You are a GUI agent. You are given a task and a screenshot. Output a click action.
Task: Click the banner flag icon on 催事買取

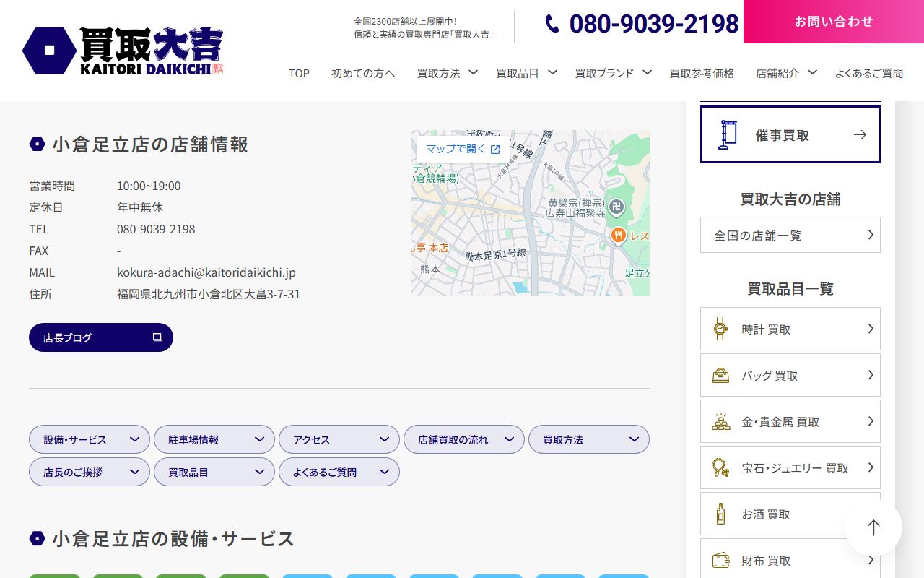[x=727, y=134]
